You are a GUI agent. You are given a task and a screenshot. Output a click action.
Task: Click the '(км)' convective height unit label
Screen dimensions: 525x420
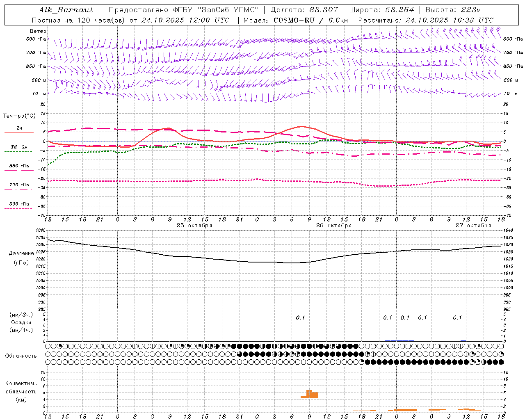[x=21, y=400]
